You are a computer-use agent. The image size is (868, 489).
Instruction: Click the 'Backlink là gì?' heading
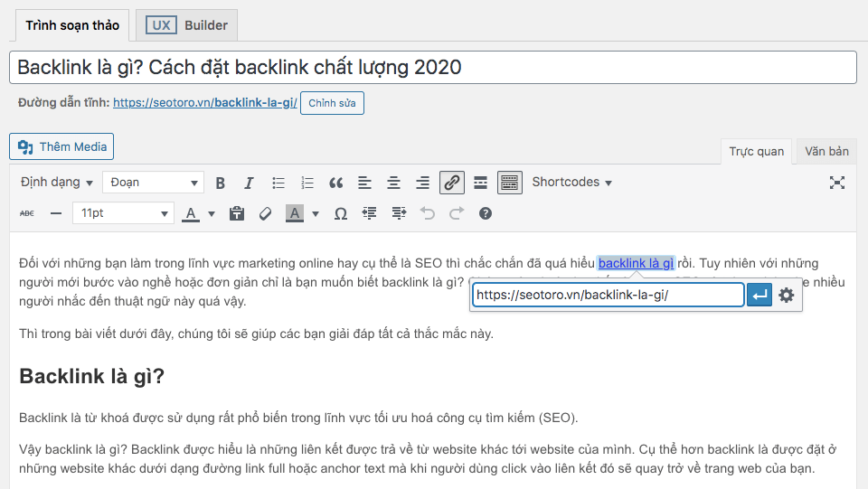tap(92, 376)
